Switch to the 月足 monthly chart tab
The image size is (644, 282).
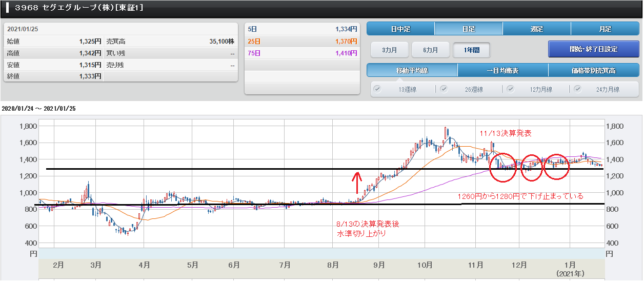click(x=605, y=29)
